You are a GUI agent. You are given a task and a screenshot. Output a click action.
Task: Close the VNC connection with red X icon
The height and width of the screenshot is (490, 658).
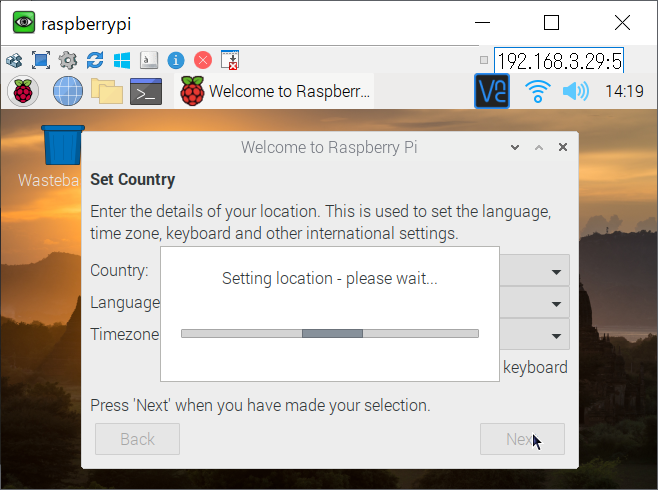coord(203,60)
